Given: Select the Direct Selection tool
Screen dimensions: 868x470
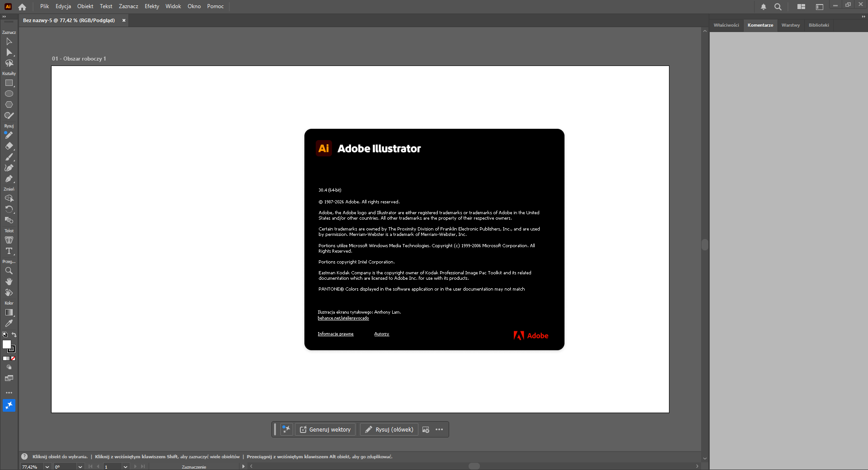Looking at the screenshot, I should 9,52.
